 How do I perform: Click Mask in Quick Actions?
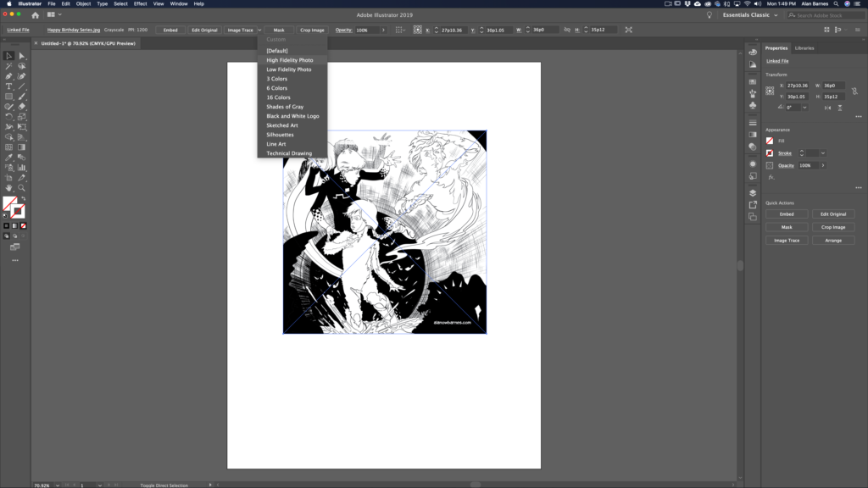787,227
